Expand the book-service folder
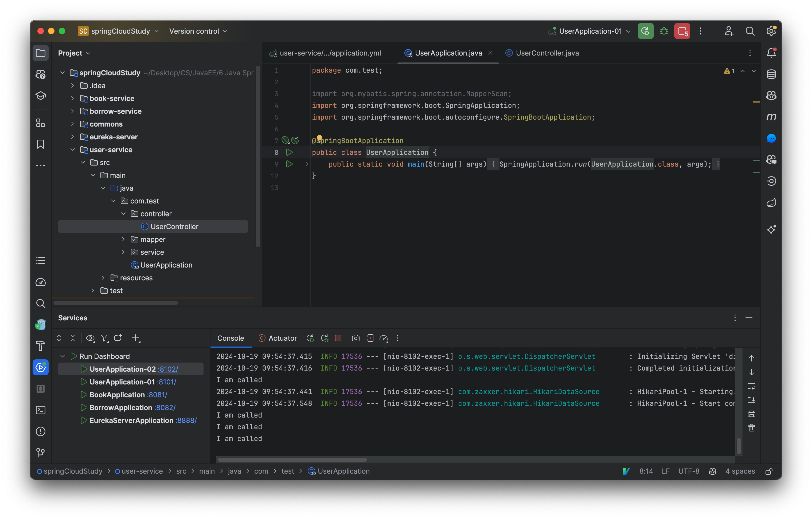This screenshot has height=519, width=812. (72, 99)
